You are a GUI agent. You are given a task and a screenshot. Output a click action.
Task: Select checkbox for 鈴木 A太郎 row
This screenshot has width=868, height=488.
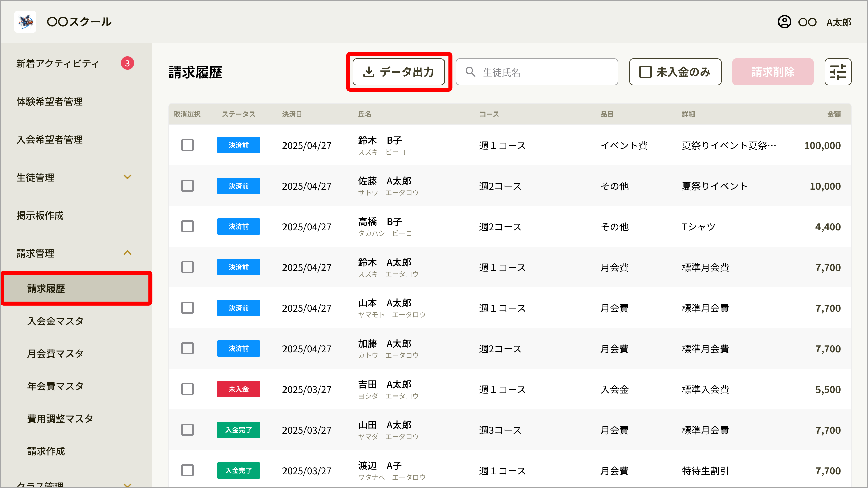pyautogui.click(x=188, y=267)
